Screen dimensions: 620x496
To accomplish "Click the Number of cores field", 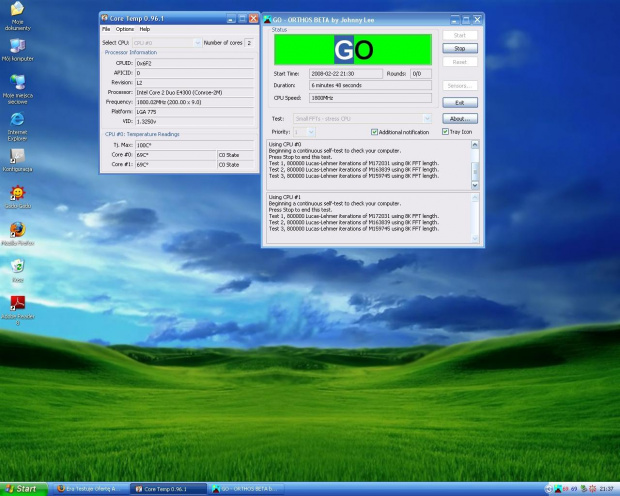I will pyautogui.click(x=249, y=43).
